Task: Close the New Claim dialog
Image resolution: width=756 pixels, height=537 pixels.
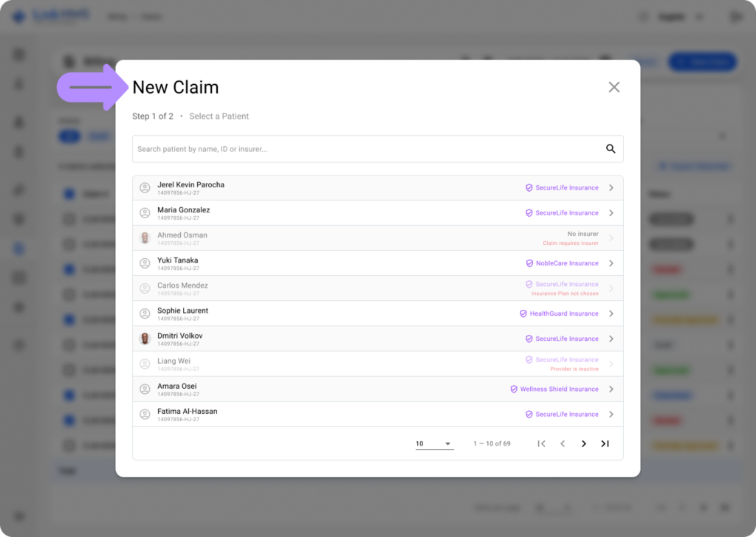Action: coord(614,87)
